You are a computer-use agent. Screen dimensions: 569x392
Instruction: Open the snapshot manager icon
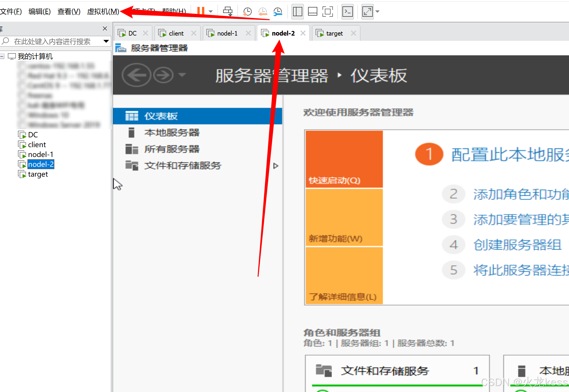click(278, 12)
